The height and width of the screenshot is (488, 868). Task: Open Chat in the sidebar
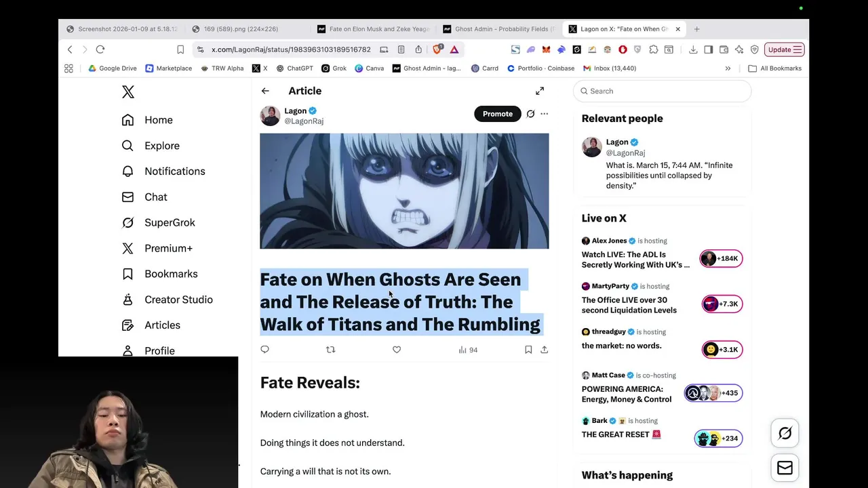coord(144,197)
